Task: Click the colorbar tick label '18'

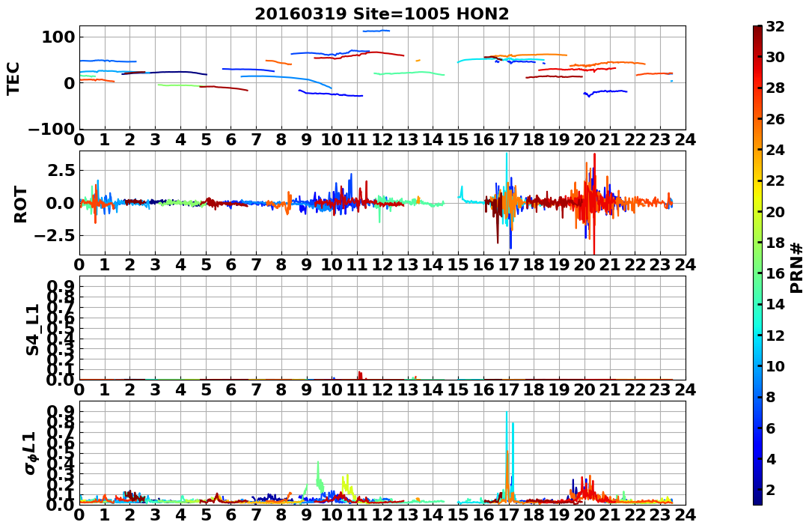Action: [775, 243]
